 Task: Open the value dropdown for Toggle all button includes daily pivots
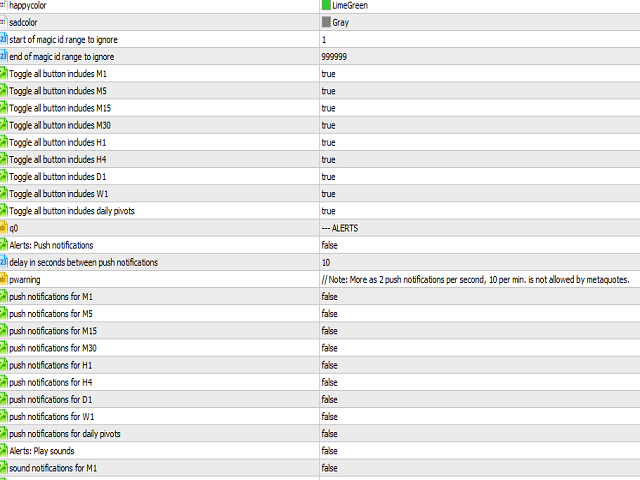tap(328, 211)
